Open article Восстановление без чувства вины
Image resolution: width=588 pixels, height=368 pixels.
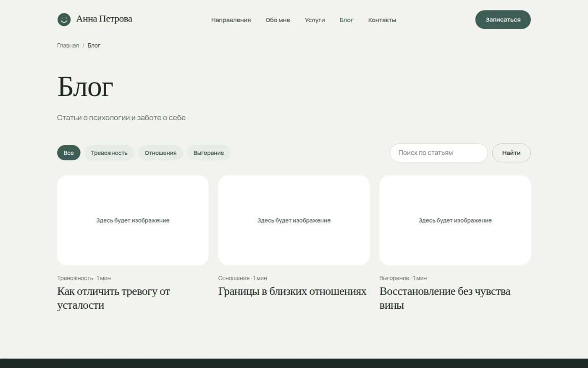pyautogui.click(x=445, y=298)
